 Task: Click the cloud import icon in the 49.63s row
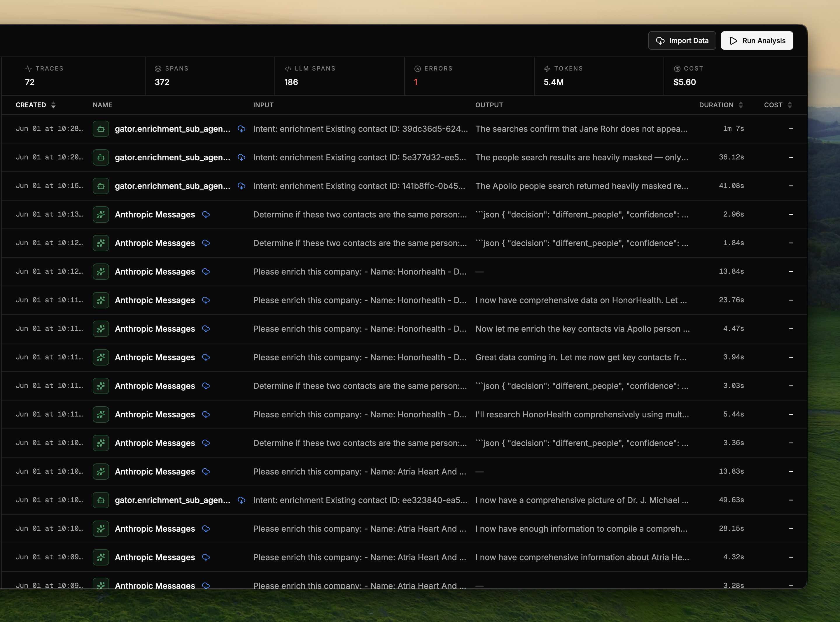coord(242,500)
